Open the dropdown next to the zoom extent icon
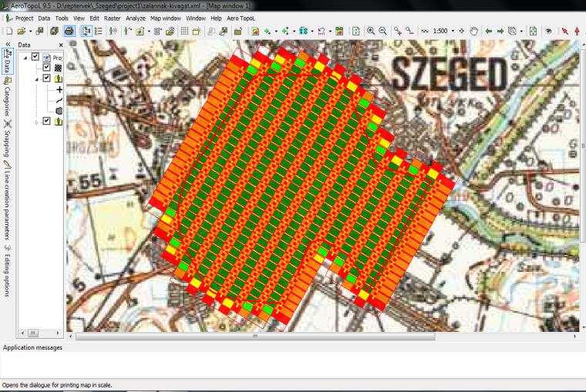586x392 pixels. coord(521,32)
